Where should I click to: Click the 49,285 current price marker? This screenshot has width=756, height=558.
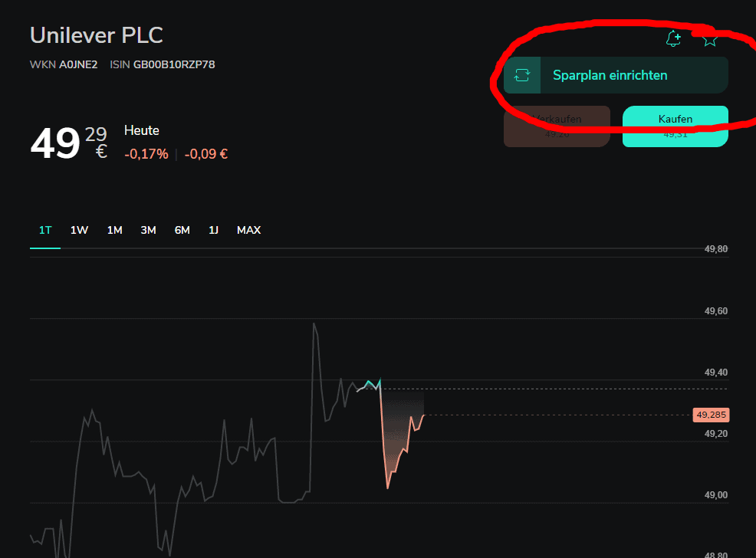pyautogui.click(x=712, y=415)
